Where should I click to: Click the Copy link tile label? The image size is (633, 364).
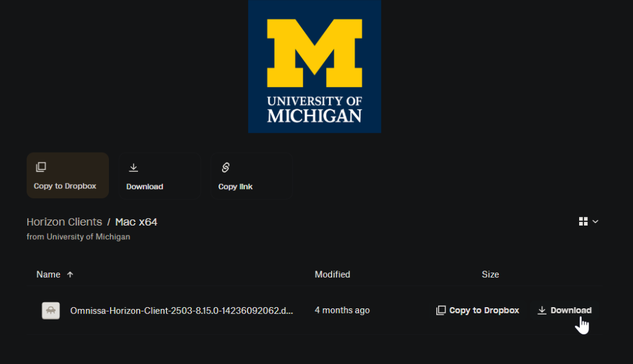point(235,187)
